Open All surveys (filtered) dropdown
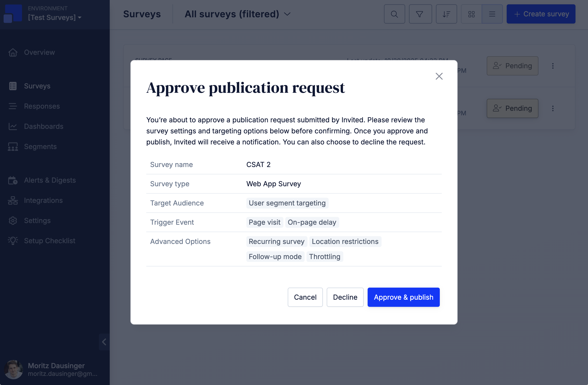This screenshot has width=588, height=385. (x=237, y=14)
